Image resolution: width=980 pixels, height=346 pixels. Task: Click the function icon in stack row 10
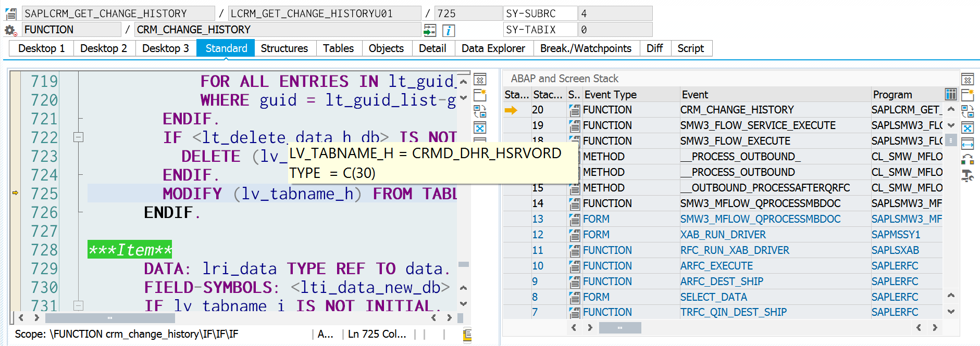(574, 266)
